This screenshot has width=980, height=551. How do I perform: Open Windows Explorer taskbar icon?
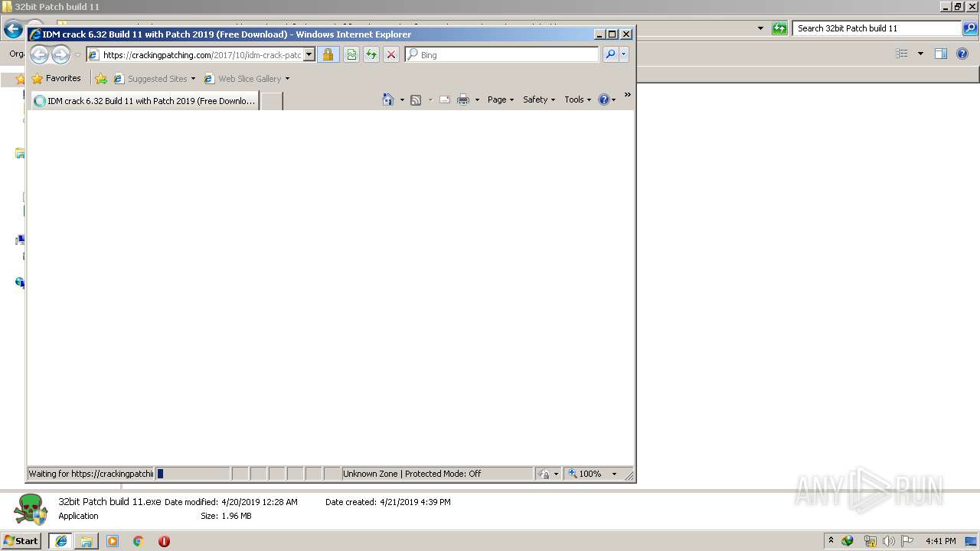pyautogui.click(x=87, y=541)
